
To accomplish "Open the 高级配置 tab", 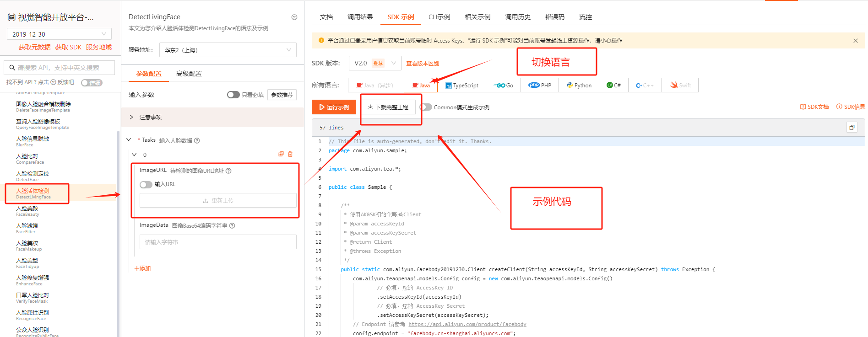I will 189,74.
